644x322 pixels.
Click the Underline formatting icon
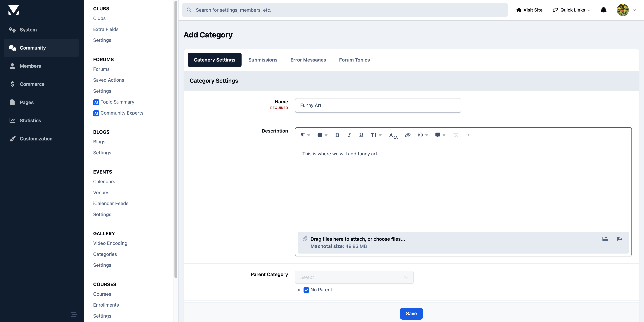[361, 135]
